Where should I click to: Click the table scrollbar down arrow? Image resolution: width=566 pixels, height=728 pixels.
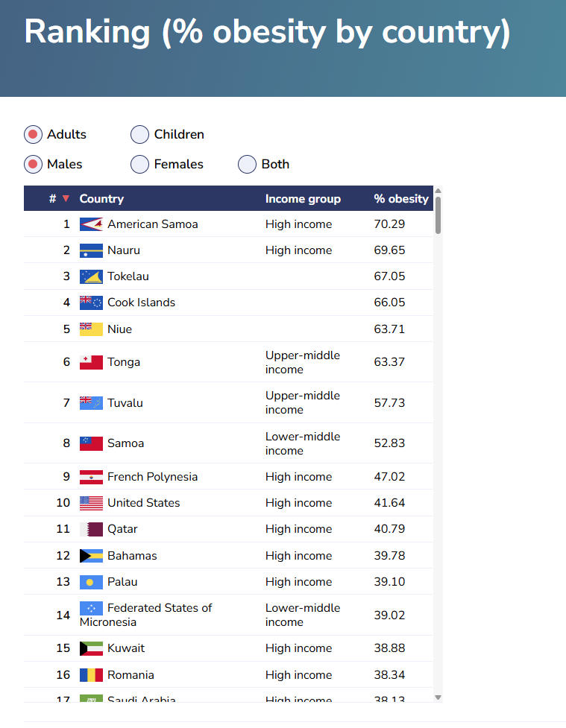point(438,697)
